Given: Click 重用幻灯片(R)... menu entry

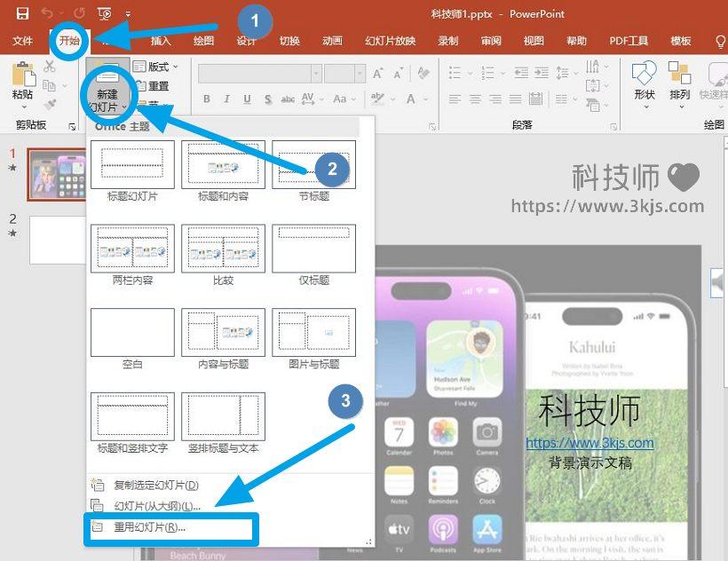Looking at the screenshot, I should coord(149,527).
